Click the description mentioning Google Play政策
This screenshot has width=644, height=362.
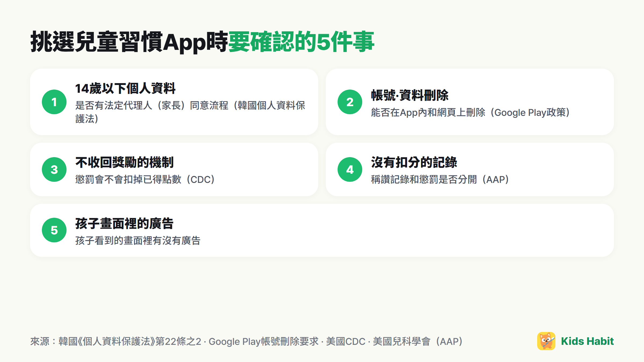pyautogui.click(x=470, y=113)
